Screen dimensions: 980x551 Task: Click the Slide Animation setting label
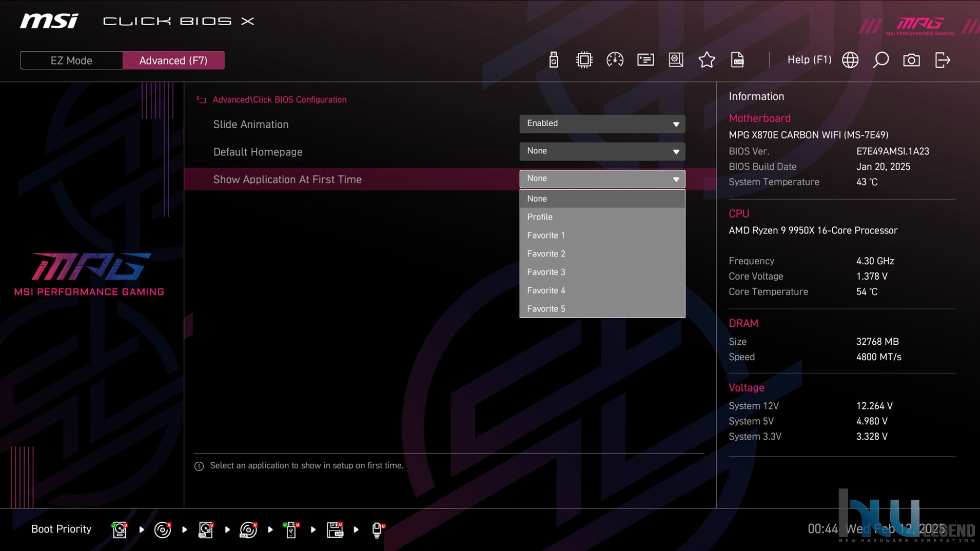point(251,125)
